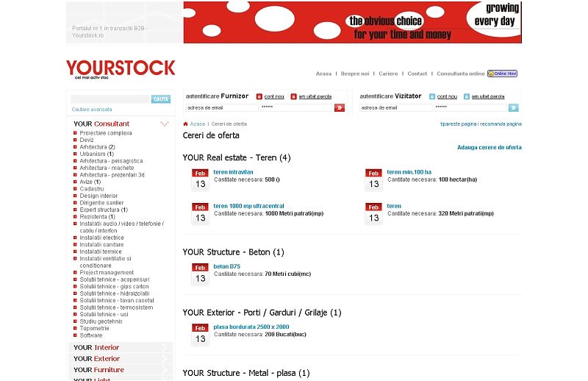The height and width of the screenshot is (381, 588).
Task: Click the Furnizor am uitat parola link
Action: tap(315, 96)
